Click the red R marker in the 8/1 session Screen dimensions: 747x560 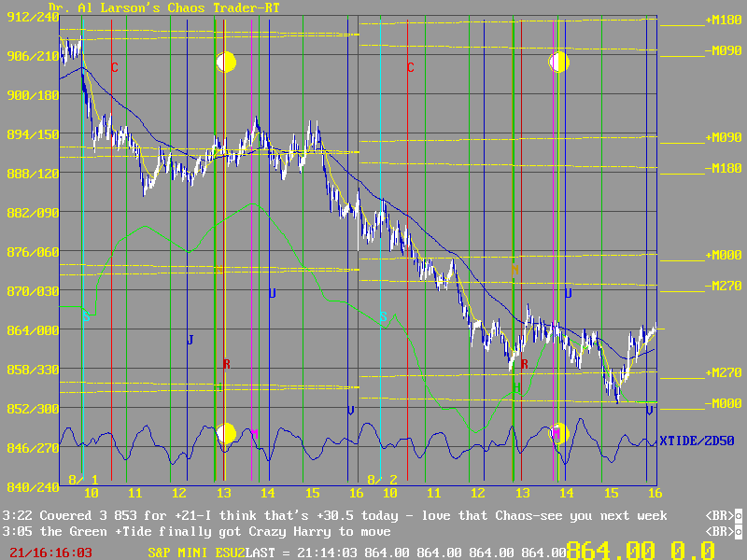pyautogui.click(x=226, y=364)
